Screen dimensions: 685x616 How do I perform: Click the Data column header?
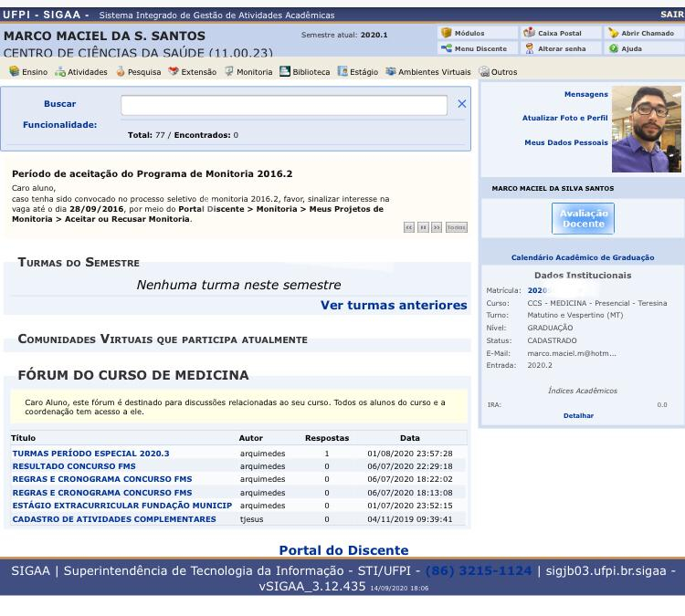click(x=410, y=438)
